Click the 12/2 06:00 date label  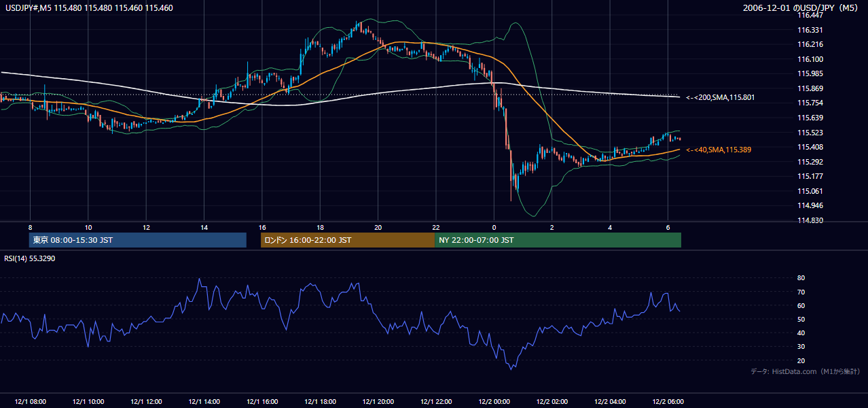668,402
